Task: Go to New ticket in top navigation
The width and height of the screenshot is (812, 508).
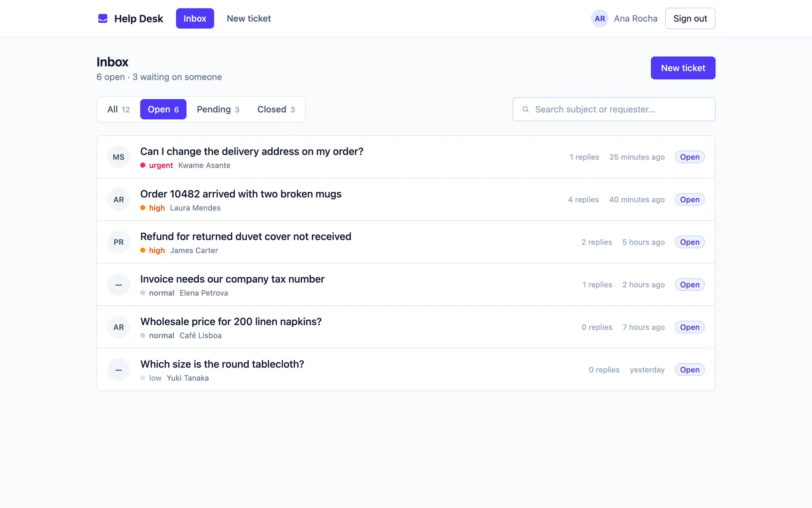Action: click(x=249, y=19)
